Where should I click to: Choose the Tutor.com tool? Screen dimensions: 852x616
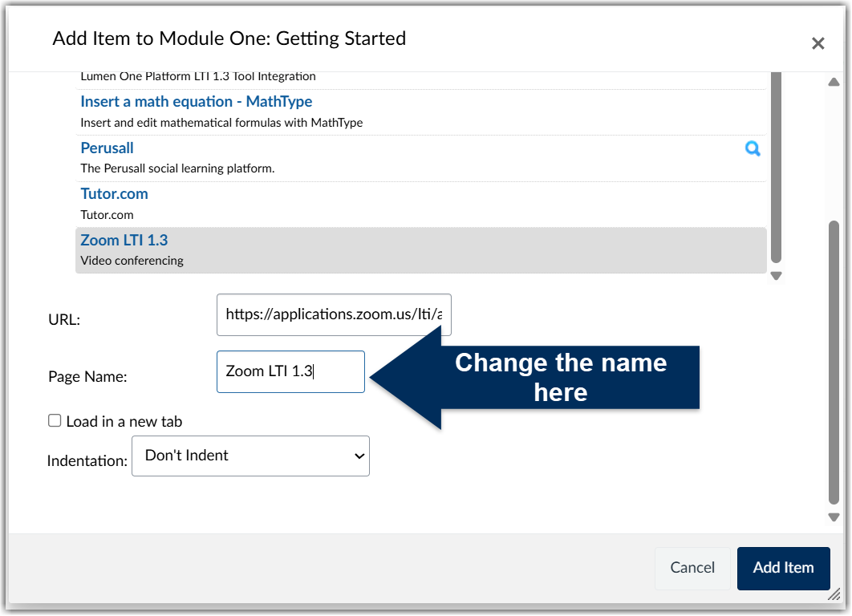114,194
